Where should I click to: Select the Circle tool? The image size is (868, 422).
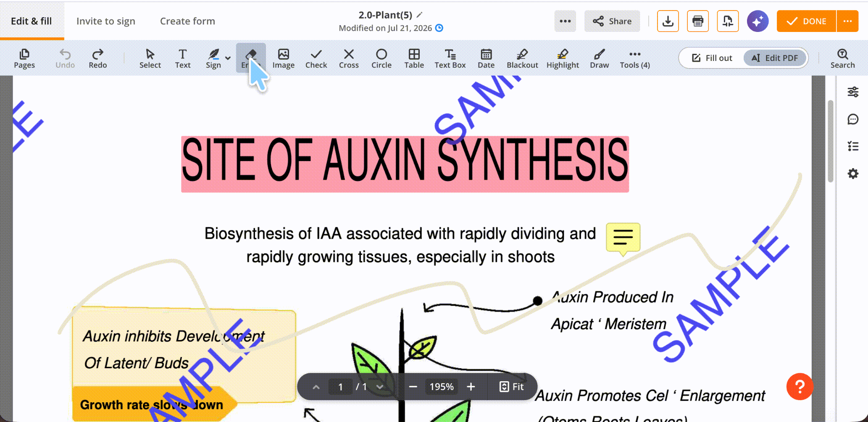(x=381, y=58)
